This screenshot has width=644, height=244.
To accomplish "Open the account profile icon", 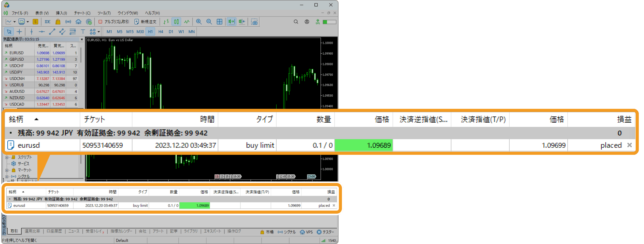I will (x=307, y=22).
